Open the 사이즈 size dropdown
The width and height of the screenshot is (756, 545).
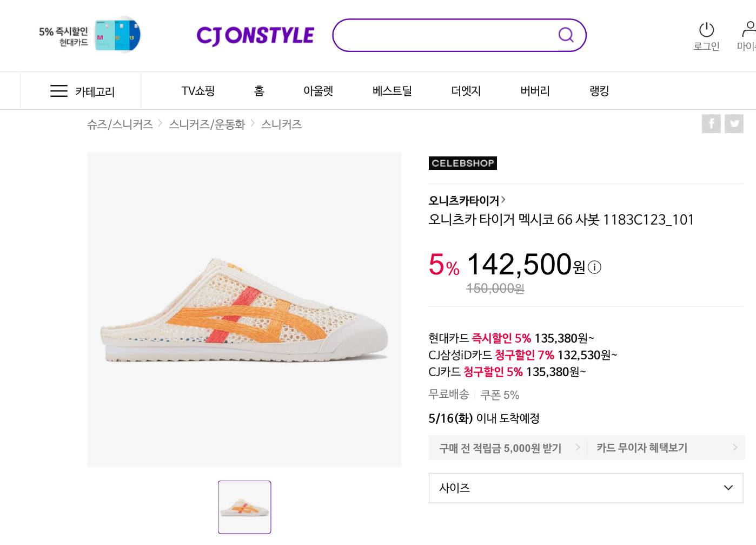coord(586,488)
